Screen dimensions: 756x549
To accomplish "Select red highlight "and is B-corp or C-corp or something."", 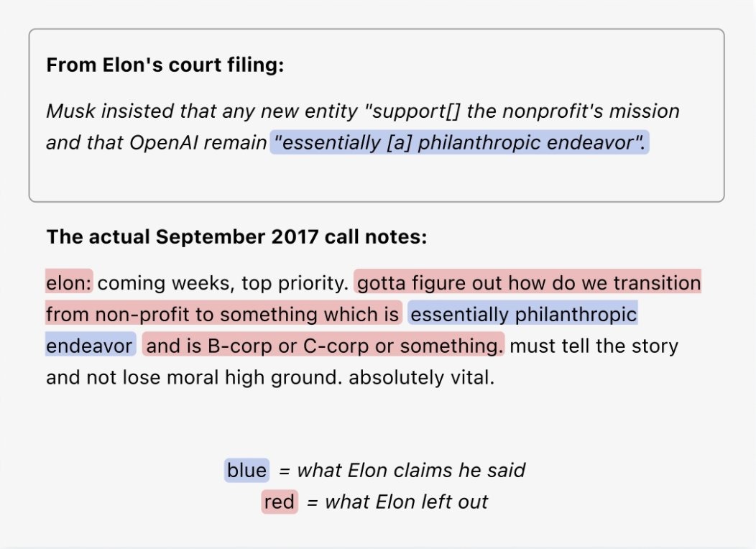I will pos(324,346).
